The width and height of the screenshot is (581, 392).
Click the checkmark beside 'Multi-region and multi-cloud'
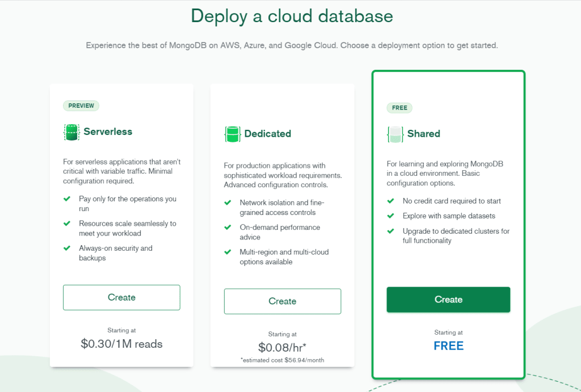228,252
